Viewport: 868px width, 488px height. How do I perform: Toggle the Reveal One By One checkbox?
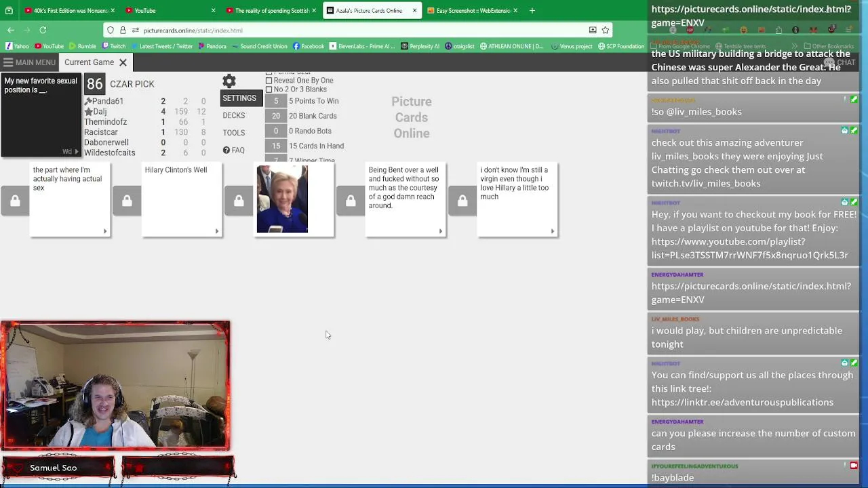click(269, 81)
